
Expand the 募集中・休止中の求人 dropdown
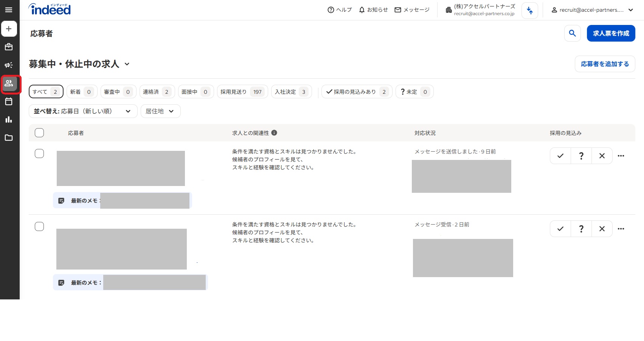127,64
